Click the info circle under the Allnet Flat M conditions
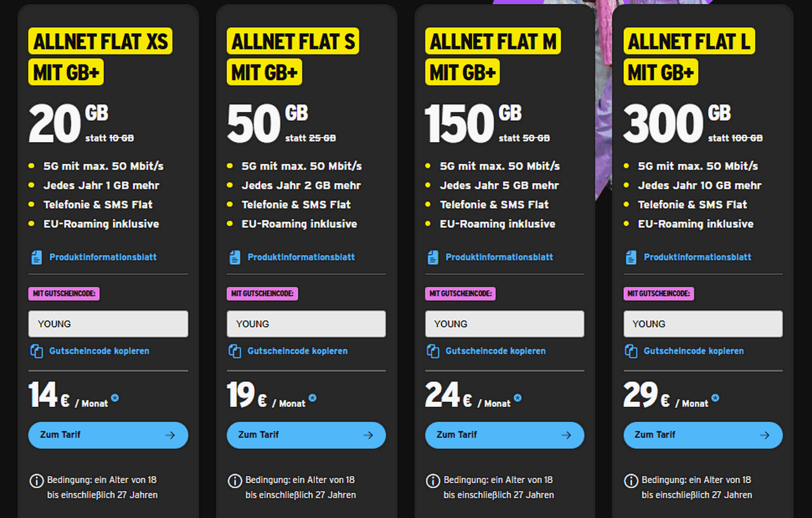812x518 pixels. (433, 481)
